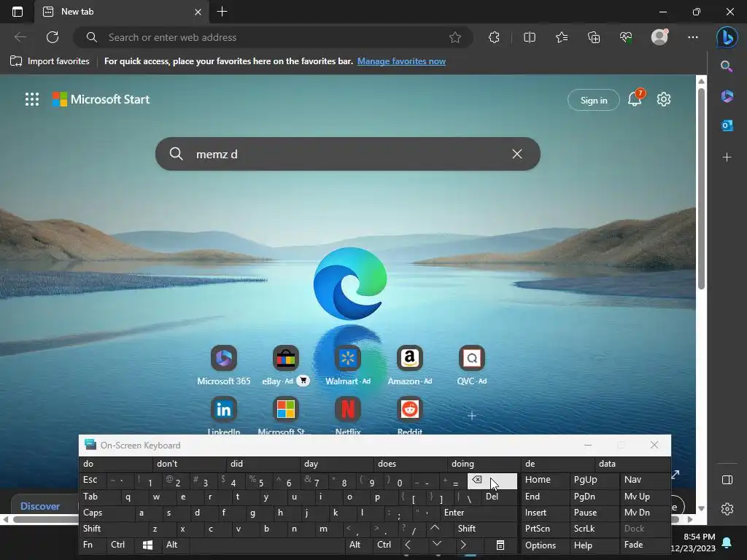Open the Favorites list icon
747x560 pixels.
point(562,37)
